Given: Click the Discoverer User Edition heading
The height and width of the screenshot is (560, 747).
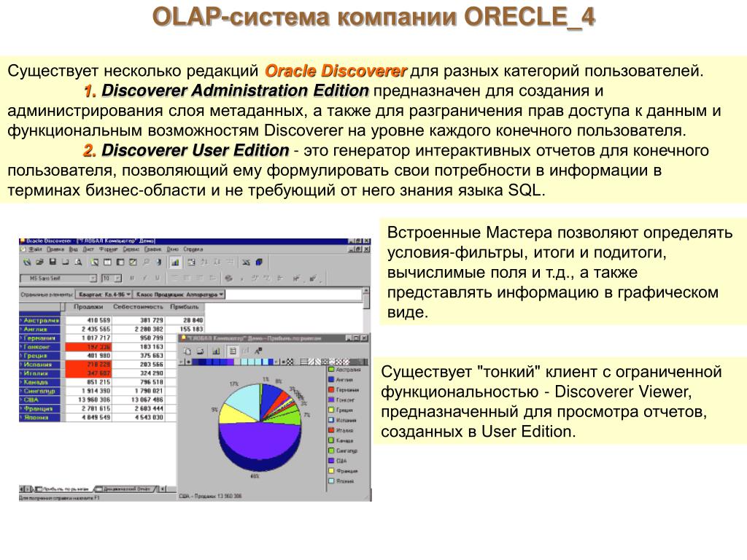Looking at the screenshot, I should (196, 150).
